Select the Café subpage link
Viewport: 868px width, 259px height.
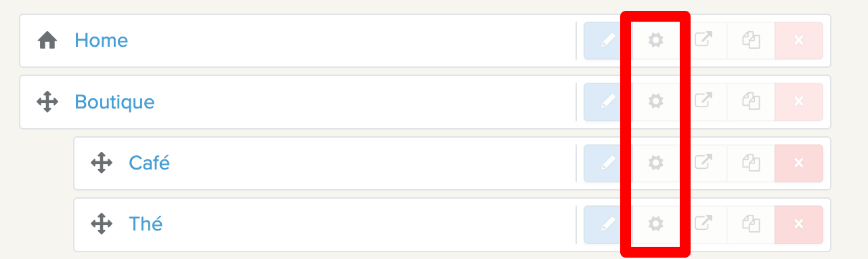tap(149, 163)
